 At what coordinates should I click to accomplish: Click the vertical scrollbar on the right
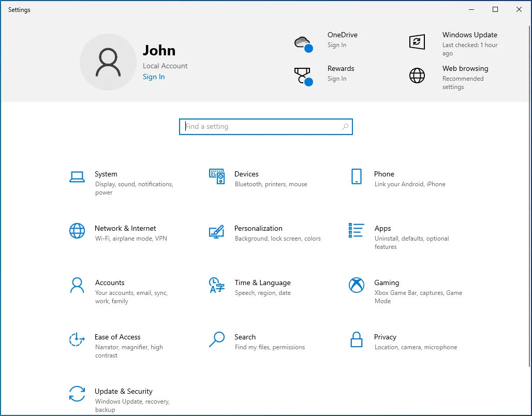(529, 196)
